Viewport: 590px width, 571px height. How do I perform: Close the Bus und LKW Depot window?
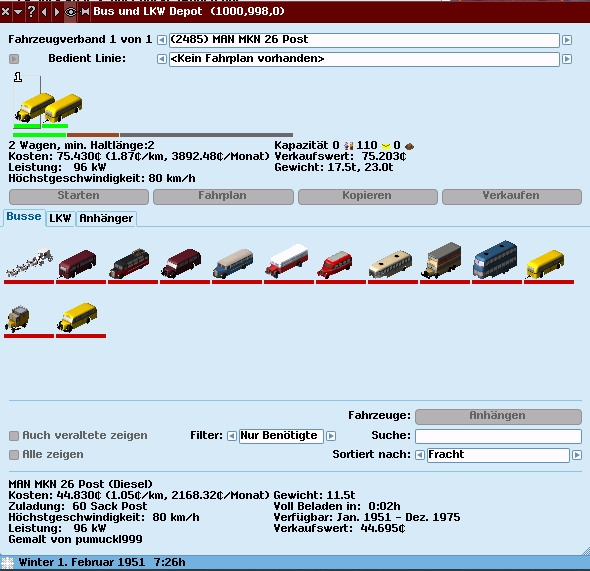(5, 12)
